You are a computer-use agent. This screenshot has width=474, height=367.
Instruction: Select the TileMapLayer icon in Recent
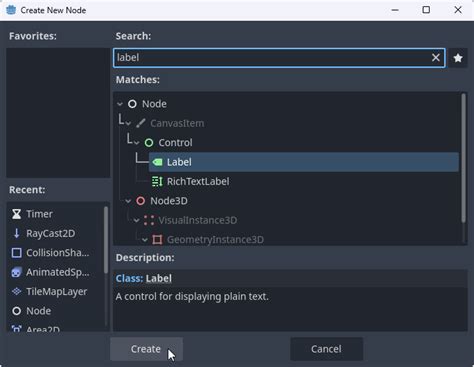point(16,291)
